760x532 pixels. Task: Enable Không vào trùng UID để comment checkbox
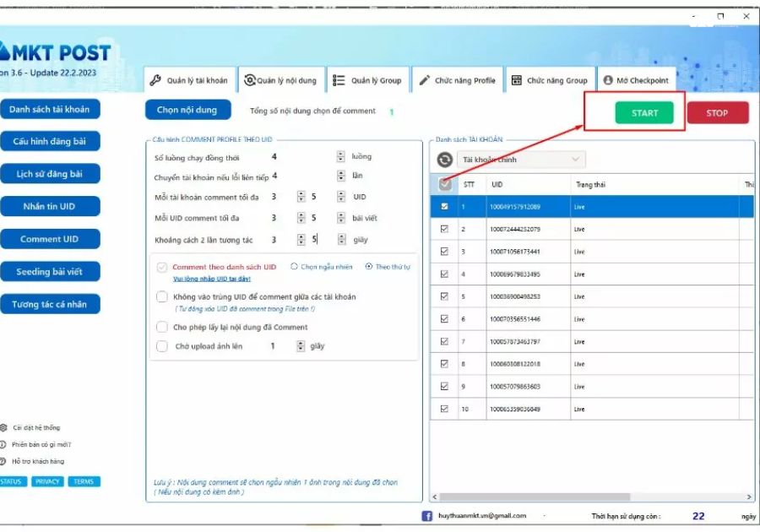162,296
